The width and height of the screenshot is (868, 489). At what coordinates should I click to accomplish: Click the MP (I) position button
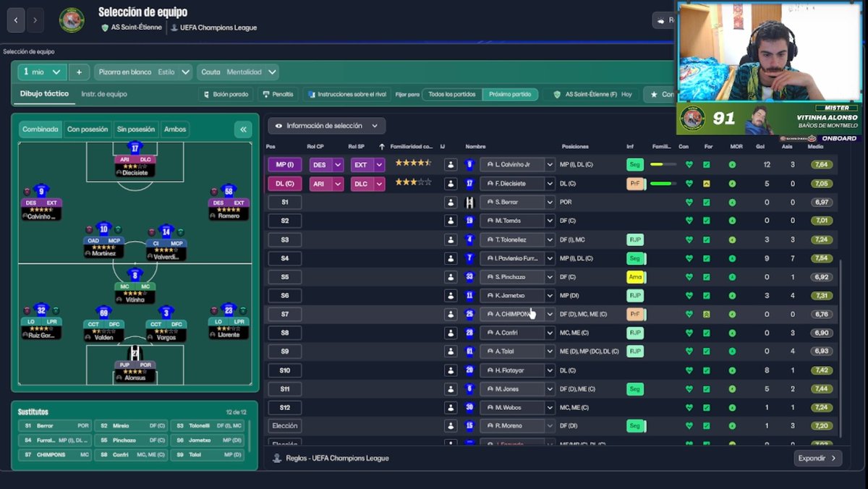coord(284,165)
